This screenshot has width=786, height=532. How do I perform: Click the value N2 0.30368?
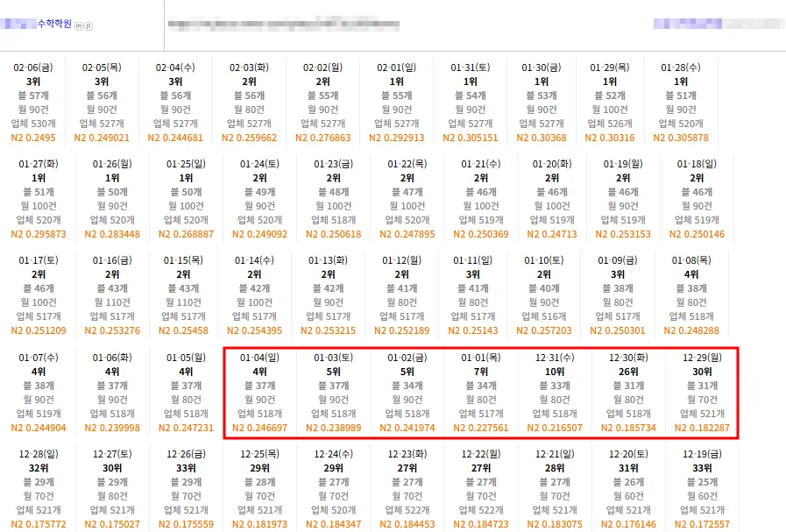tap(542, 138)
